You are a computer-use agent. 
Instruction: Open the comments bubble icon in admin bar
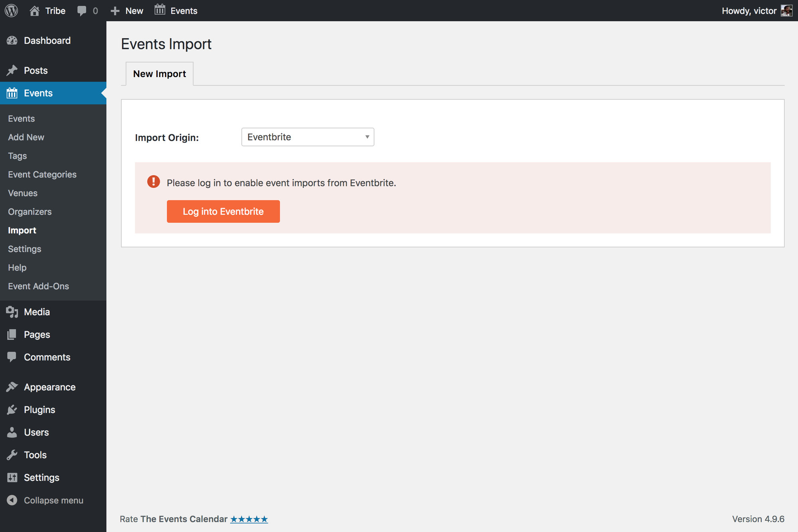(x=82, y=11)
